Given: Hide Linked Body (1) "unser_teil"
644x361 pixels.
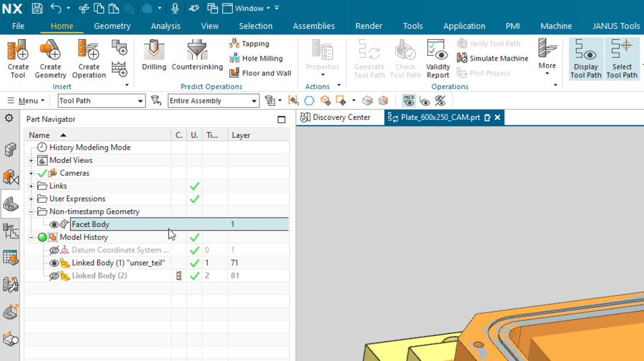Looking at the screenshot, I should click(54, 263).
